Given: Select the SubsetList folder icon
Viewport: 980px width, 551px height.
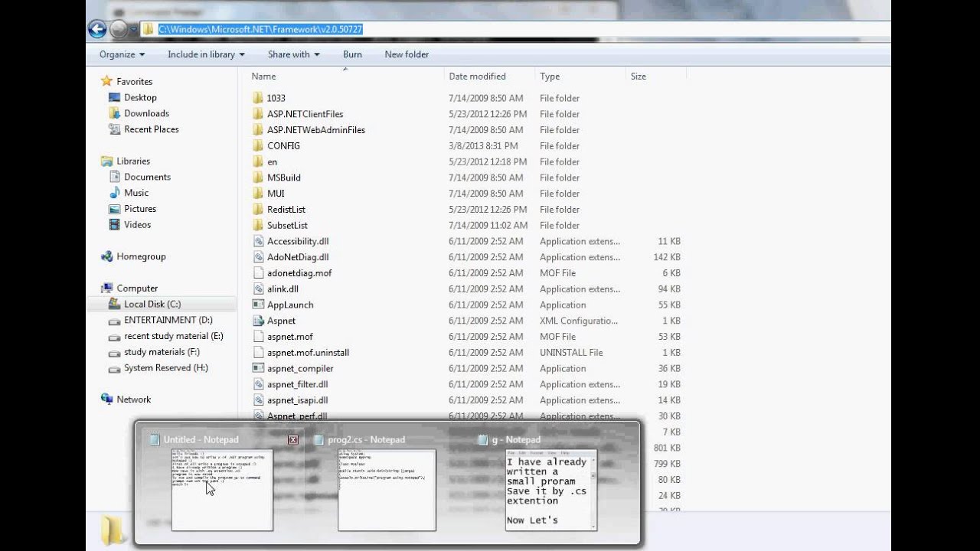Looking at the screenshot, I should click(x=258, y=225).
